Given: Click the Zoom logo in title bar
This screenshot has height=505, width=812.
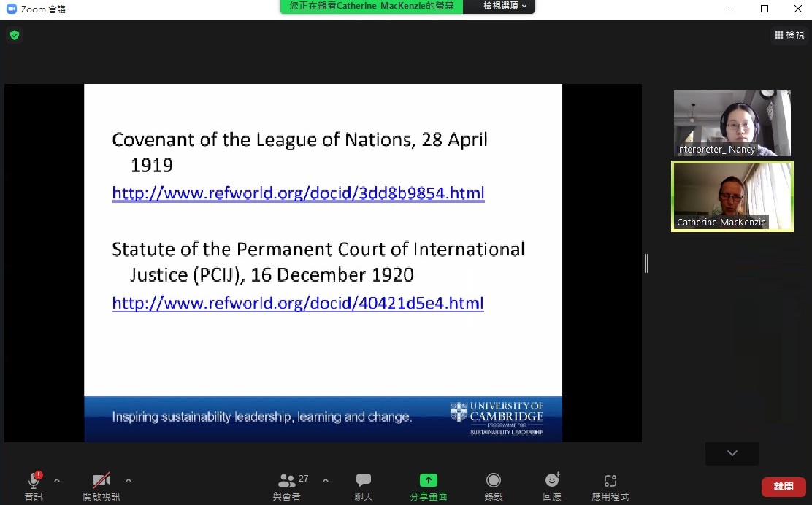Looking at the screenshot, I should point(12,9).
